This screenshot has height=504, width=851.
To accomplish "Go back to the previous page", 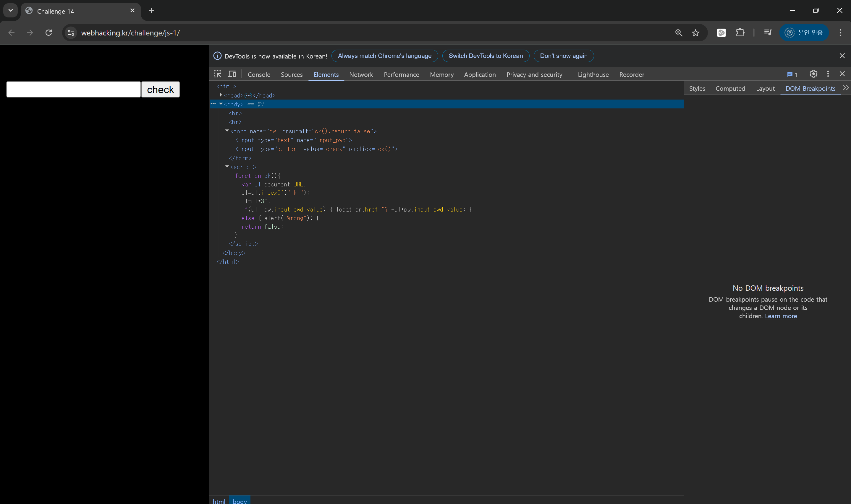I will coord(11,32).
